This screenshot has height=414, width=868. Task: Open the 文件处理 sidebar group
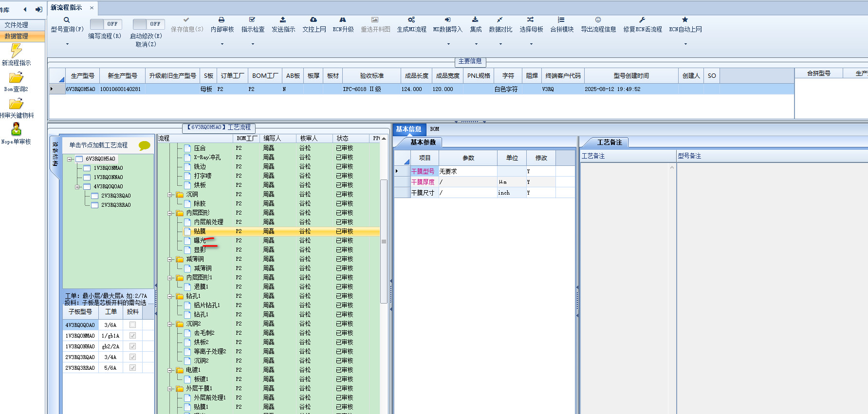click(22, 25)
